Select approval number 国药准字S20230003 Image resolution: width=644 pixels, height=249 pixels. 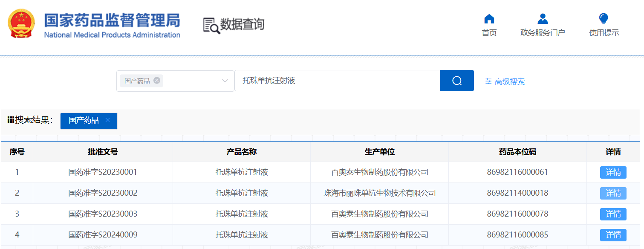[103, 214]
